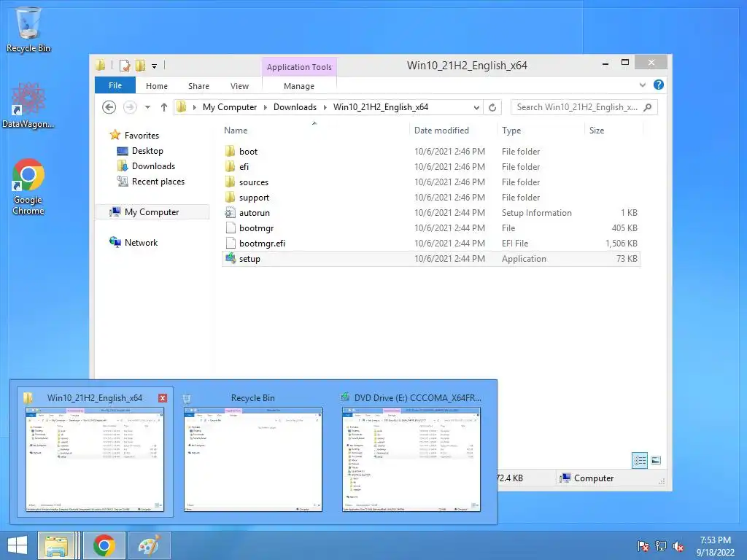Select the bootmgr.efi file icon
The height and width of the screenshot is (560, 747).
coord(231,244)
